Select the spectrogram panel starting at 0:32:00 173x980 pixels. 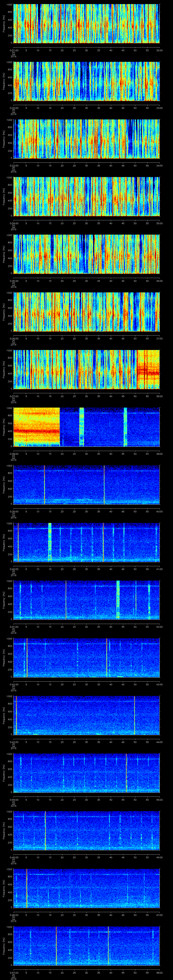point(87,81)
